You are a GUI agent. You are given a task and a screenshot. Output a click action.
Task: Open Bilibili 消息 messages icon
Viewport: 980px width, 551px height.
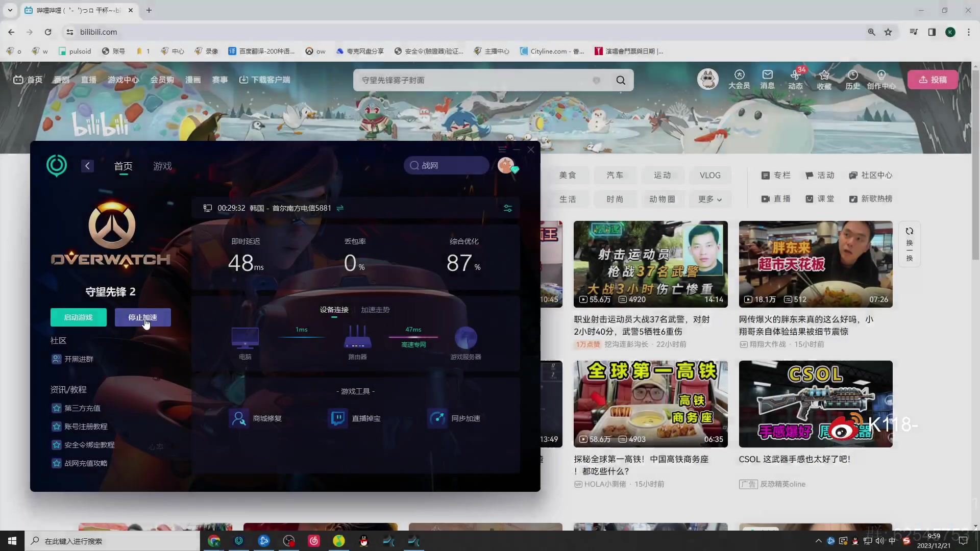click(x=767, y=80)
